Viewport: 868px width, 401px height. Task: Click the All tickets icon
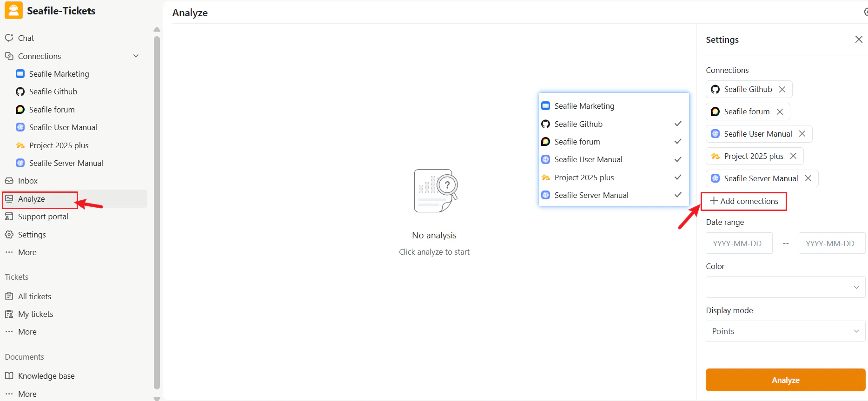[x=9, y=296]
